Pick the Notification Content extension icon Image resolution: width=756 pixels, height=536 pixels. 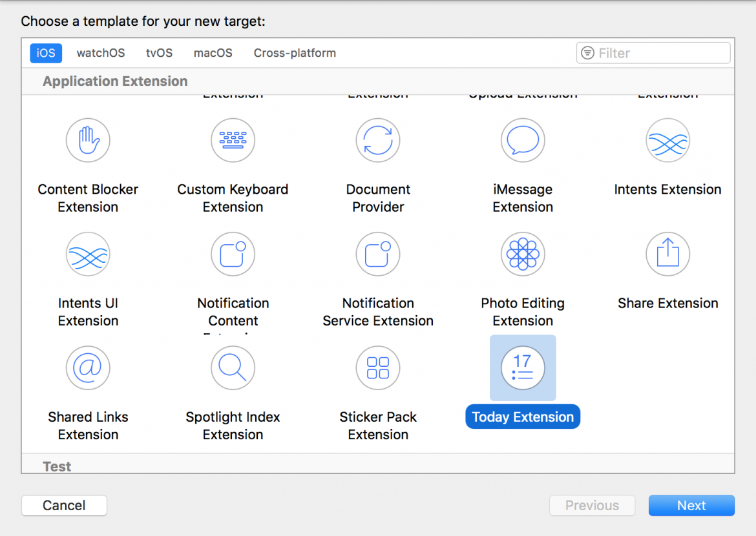coord(233,254)
